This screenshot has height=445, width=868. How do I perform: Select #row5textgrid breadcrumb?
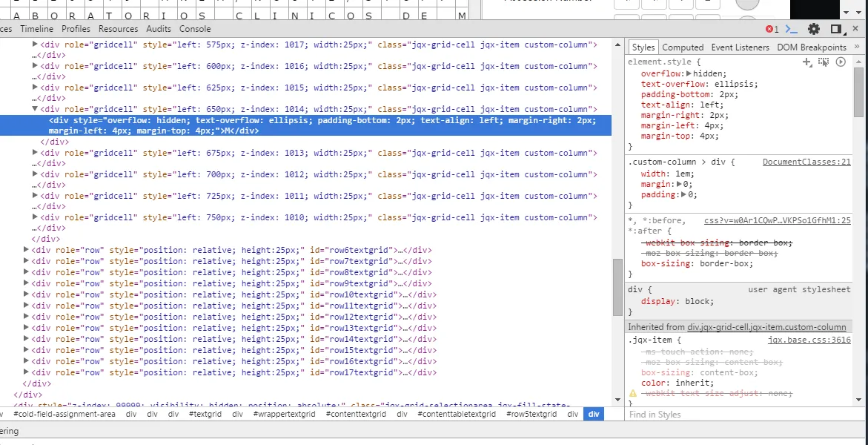tap(531, 414)
